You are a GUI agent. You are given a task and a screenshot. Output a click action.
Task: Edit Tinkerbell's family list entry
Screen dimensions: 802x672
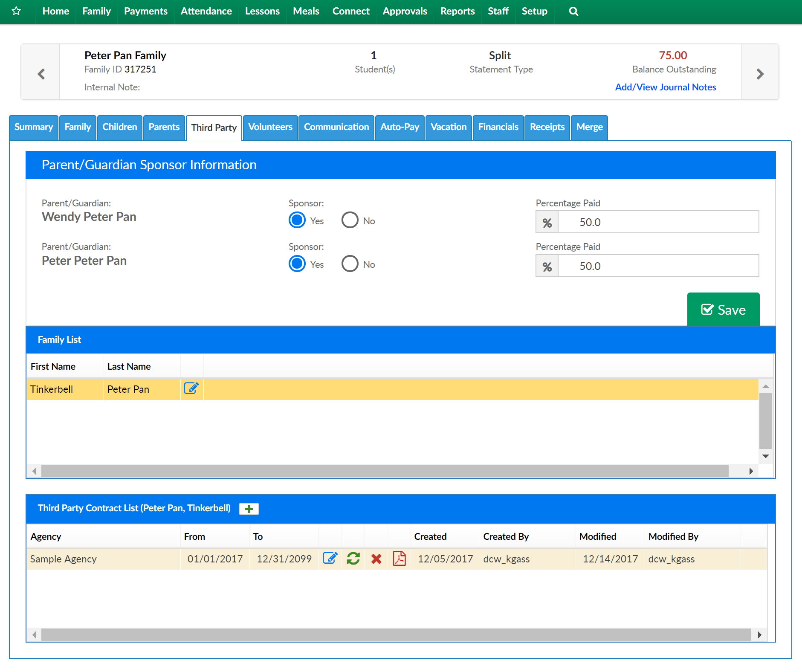tap(191, 388)
